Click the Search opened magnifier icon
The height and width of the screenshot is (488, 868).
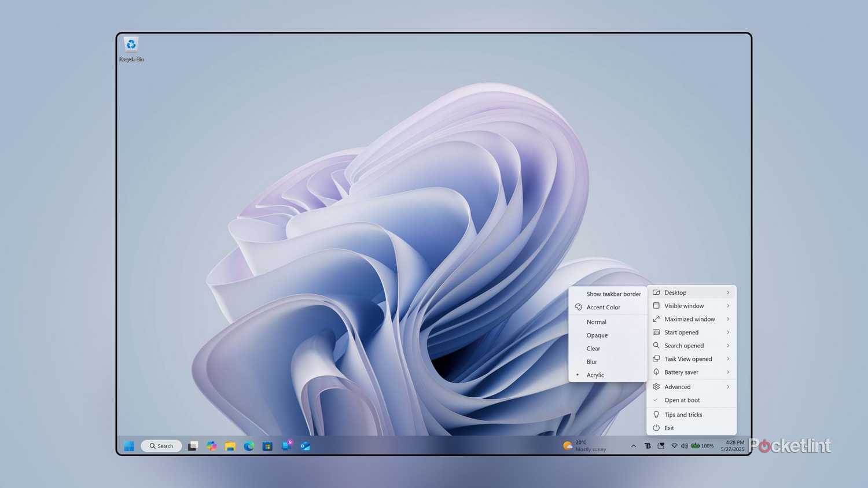[656, 345]
